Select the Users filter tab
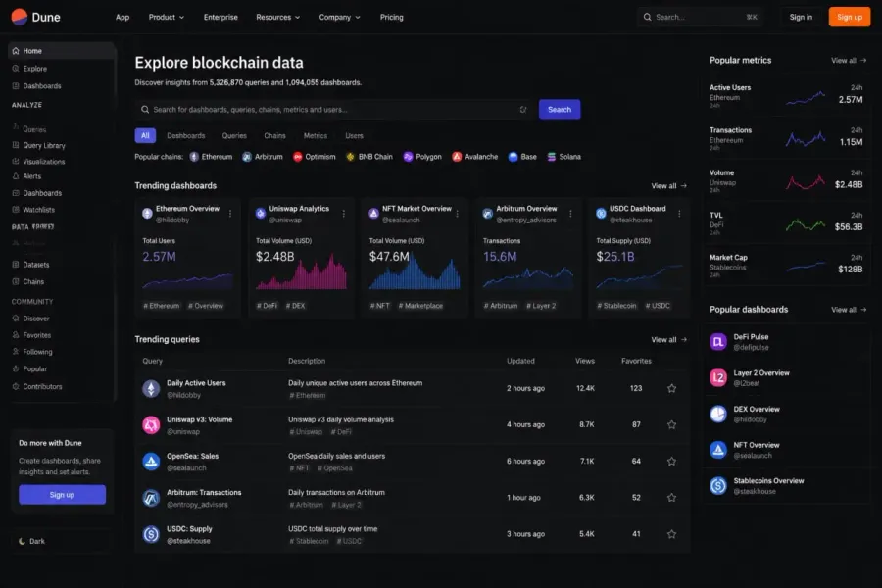Viewport: 882px width, 588px height. point(354,135)
